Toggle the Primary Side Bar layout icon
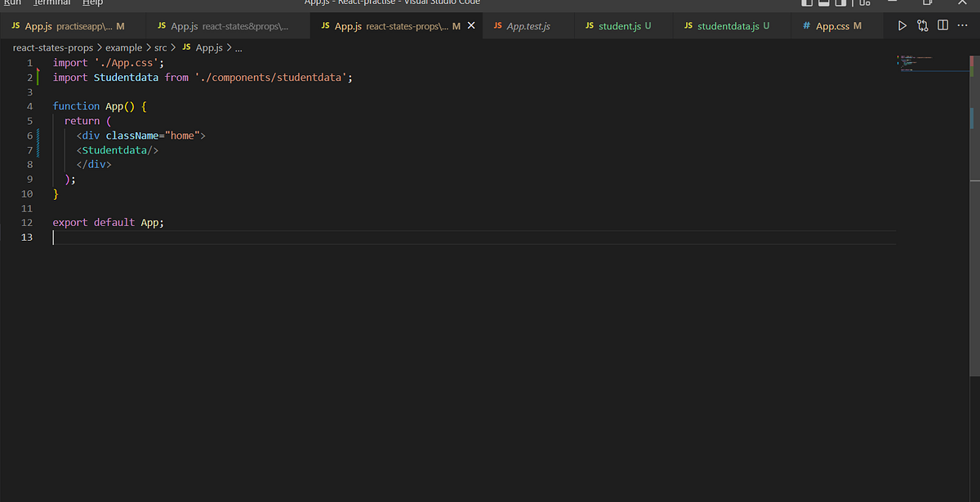 click(x=807, y=2)
